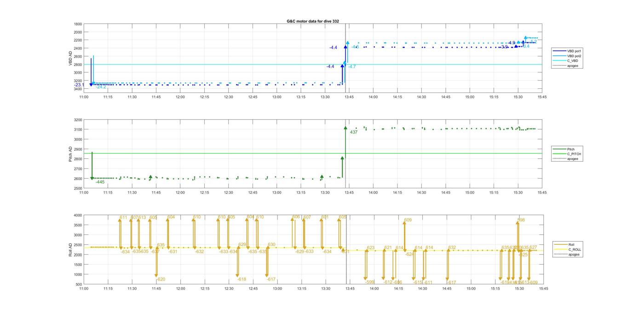Screen dimensions: 644x319
Task: Click the '3100' tick on Pitch axis
Action: (x=78, y=130)
